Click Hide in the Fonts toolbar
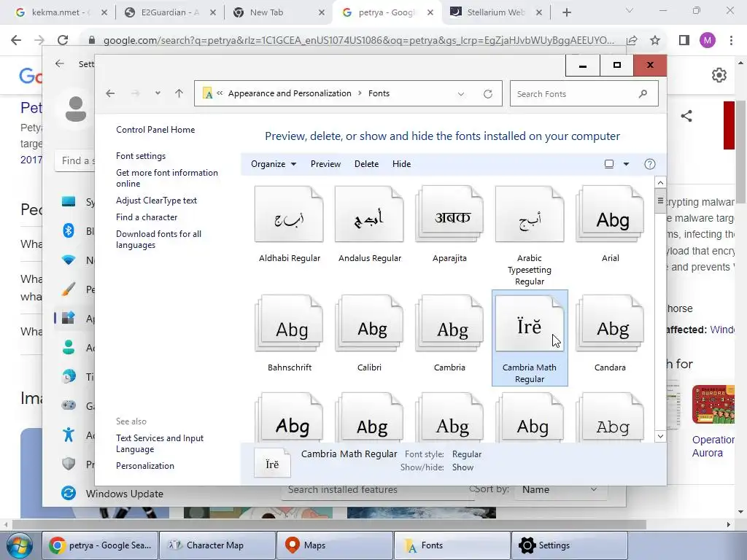 (x=402, y=164)
